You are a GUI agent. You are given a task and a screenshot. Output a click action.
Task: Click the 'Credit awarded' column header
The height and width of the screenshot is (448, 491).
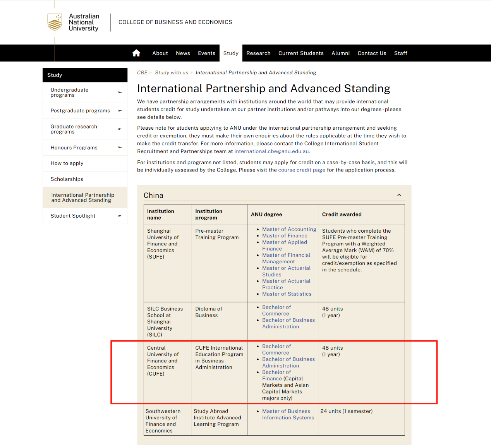pos(362,215)
